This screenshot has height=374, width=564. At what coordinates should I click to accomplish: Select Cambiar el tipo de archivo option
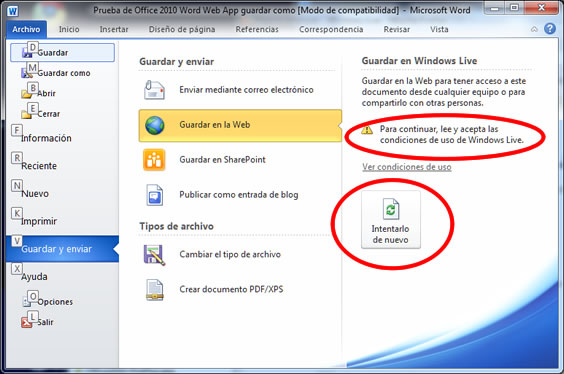coord(240,255)
